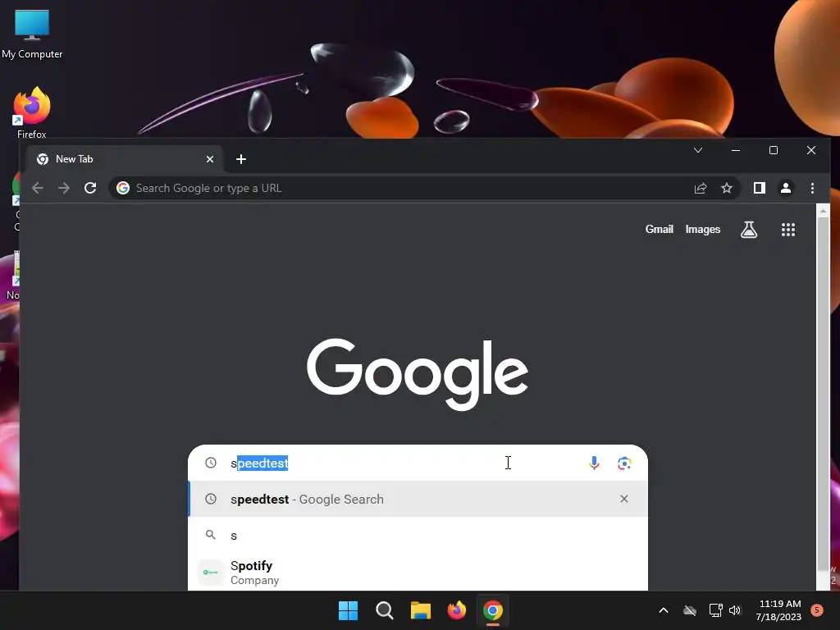Click the Google icon in address bar
The height and width of the screenshot is (630, 840).
(x=123, y=188)
